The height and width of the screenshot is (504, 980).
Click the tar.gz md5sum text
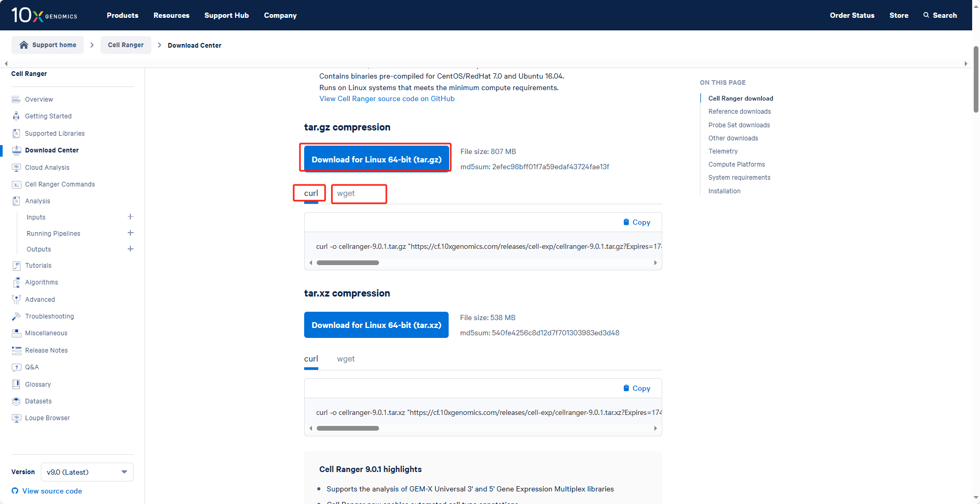point(534,167)
